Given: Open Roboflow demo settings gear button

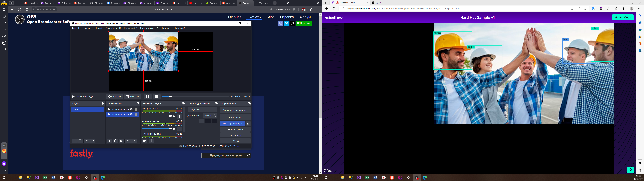Looking at the screenshot, I should 631,169.
